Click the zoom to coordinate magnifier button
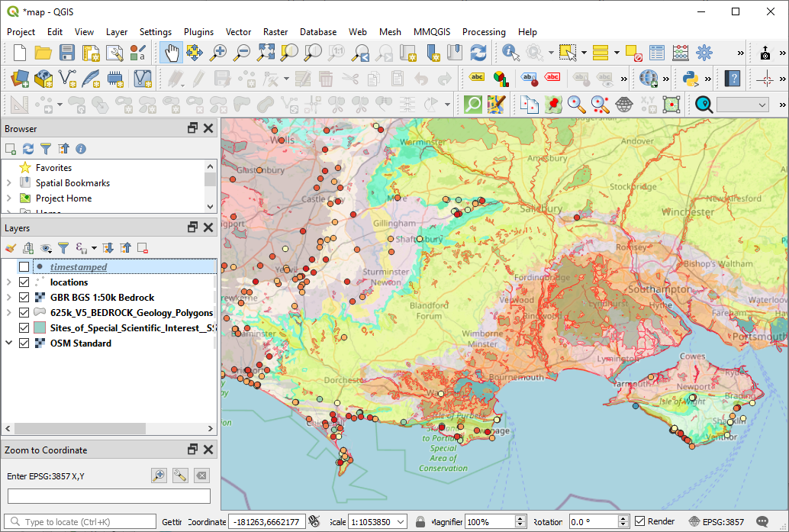Viewport: 789px width, 532px height. point(159,476)
